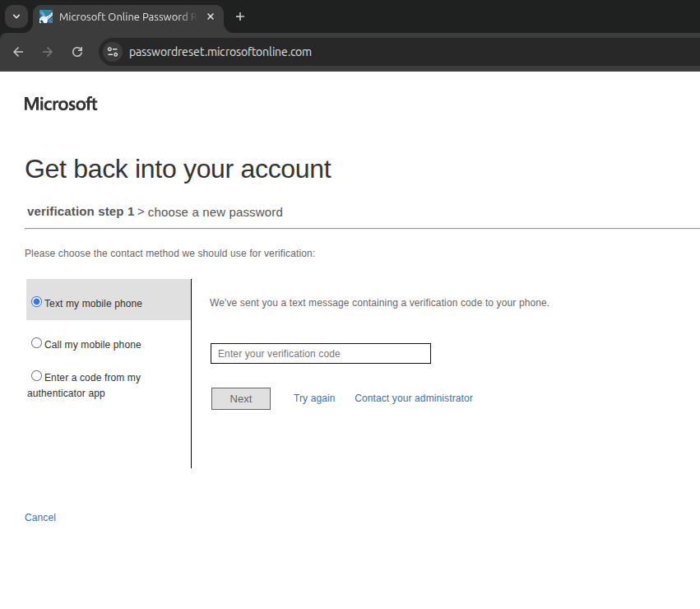The height and width of the screenshot is (609, 700).
Task: Click the browser back arrow
Action: coord(18,52)
